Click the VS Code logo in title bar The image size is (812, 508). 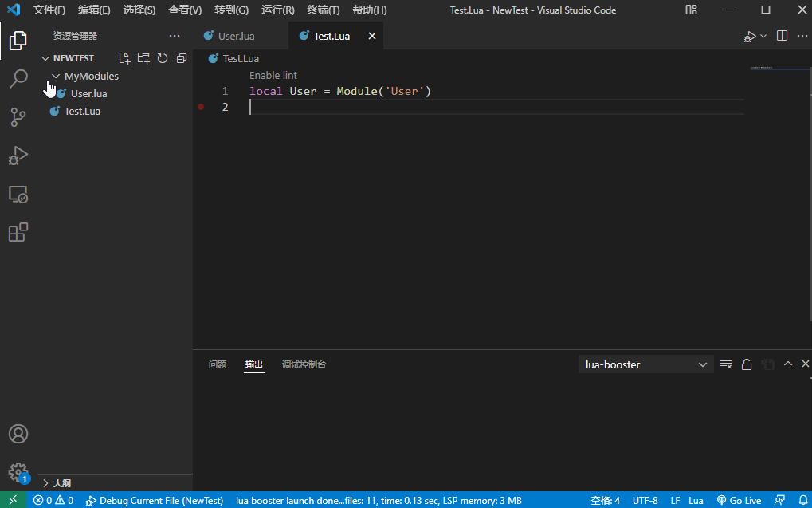pos(14,10)
